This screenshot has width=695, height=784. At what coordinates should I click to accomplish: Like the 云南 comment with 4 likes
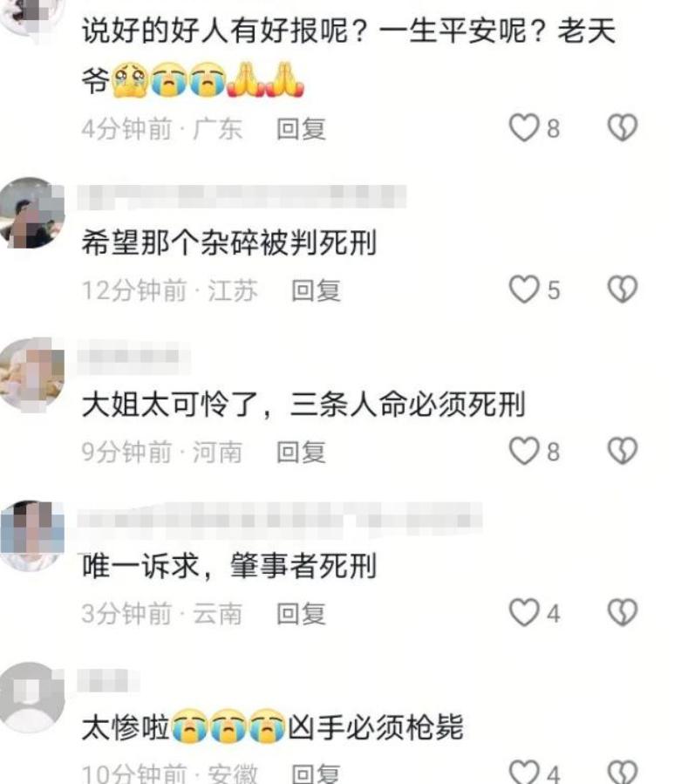click(x=523, y=612)
